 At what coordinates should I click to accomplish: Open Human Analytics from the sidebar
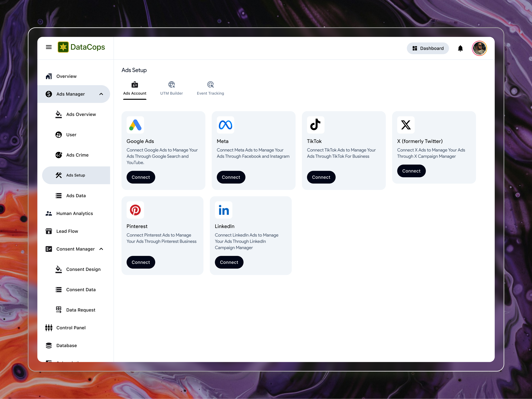[x=75, y=213]
